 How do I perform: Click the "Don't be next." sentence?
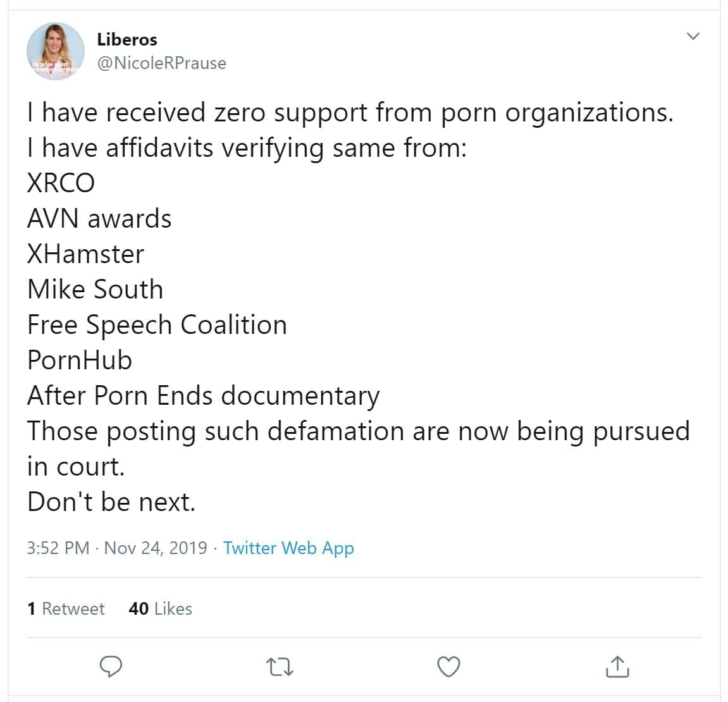coord(111,502)
